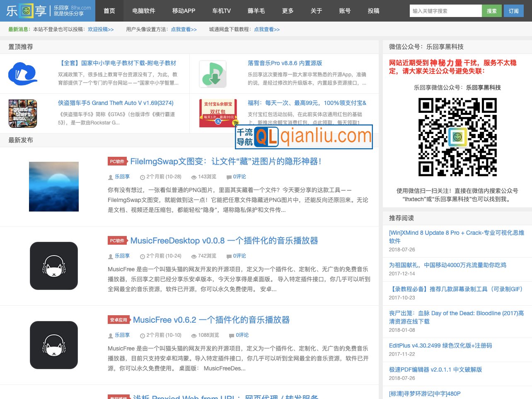This screenshot has width=532, height=399.
Task: Expand the 更多 menu item
Action: click(288, 11)
